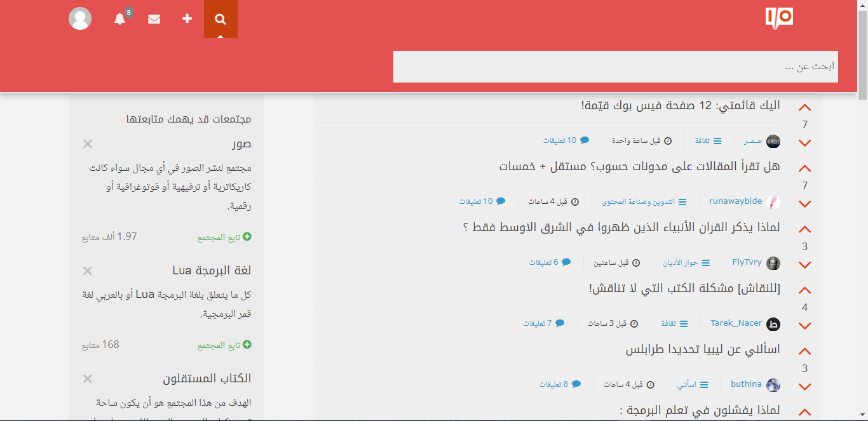Click buthina's avatar picture
Image resolution: width=868 pixels, height=421 pixels.
click(x=773, y=385)
